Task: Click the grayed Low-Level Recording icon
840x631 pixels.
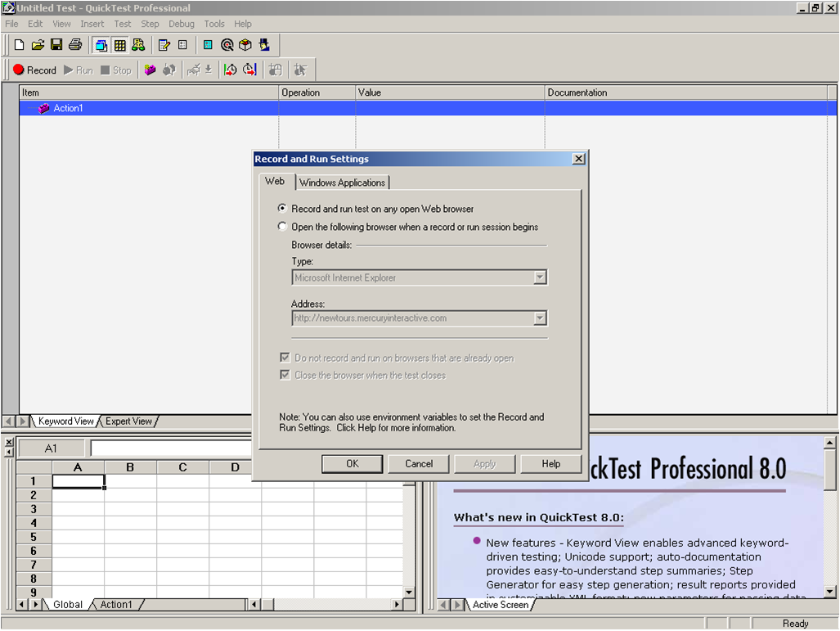Action: (x=300, y=70)
